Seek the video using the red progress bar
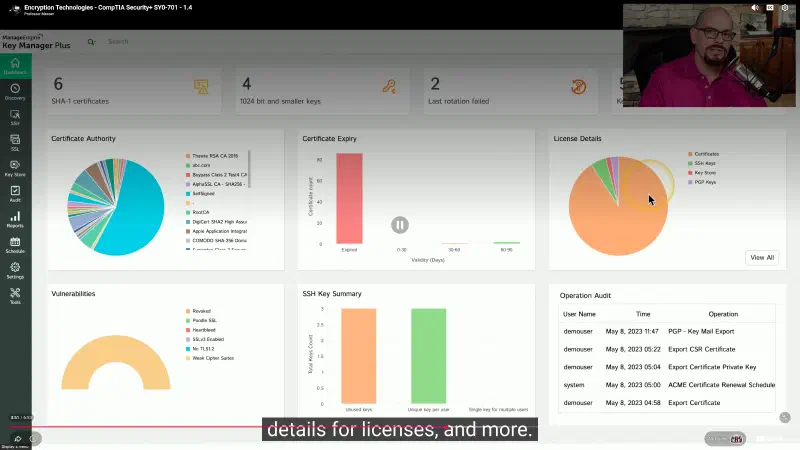This screenshot has height=450, width=800. [x=229, y=427]
